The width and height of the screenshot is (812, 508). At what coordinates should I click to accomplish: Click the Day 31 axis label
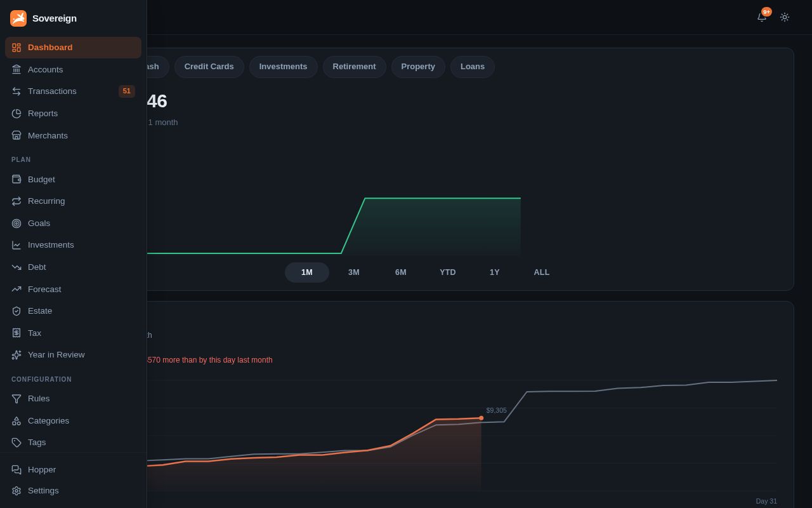[x=766, y=501]
